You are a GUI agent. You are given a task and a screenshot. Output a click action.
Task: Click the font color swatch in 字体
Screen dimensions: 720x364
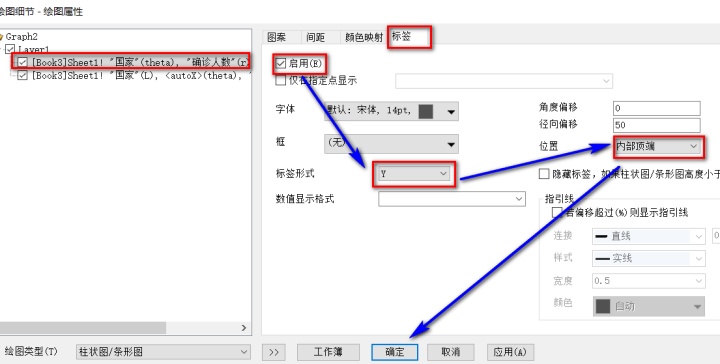426,111
